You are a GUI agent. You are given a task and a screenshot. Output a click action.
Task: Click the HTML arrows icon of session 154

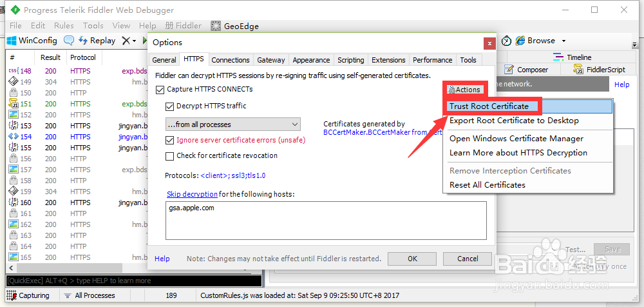click(13, 137)
